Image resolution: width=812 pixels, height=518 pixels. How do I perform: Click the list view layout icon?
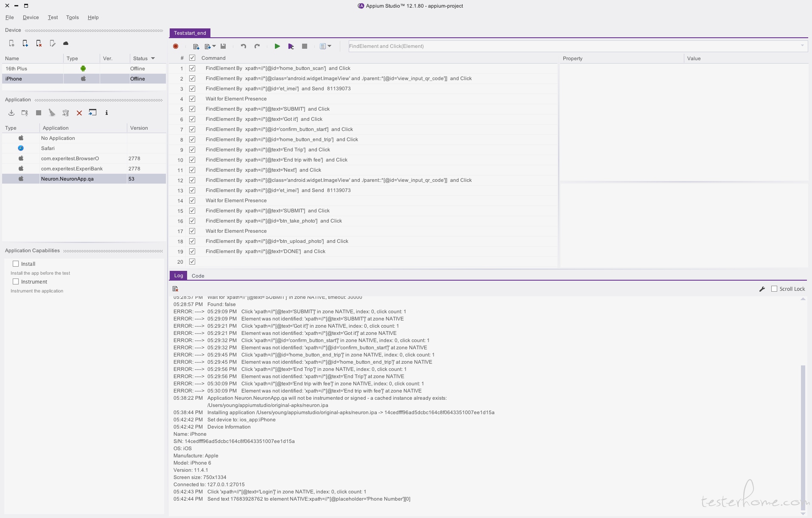pyautogui.click(x=323, y=46)
